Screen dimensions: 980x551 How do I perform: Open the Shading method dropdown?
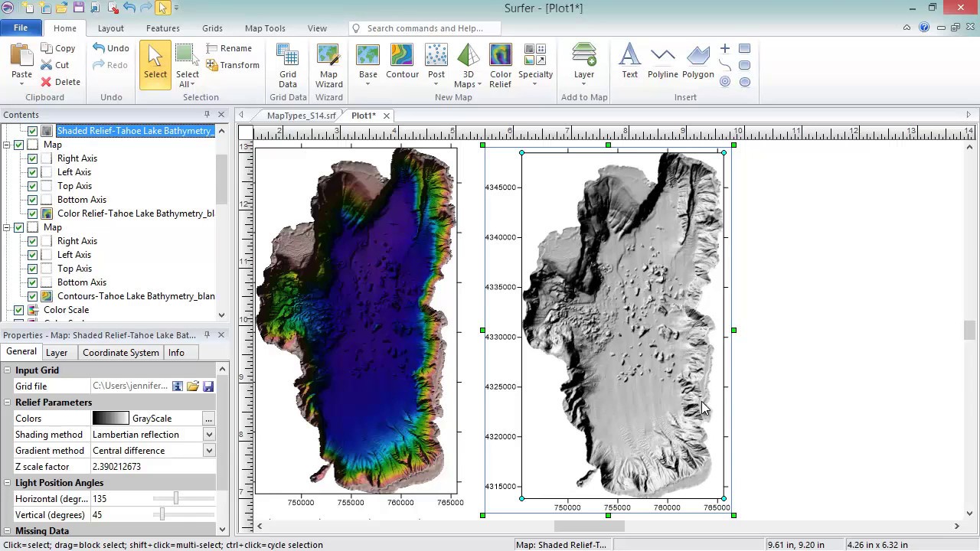(208, 435)
